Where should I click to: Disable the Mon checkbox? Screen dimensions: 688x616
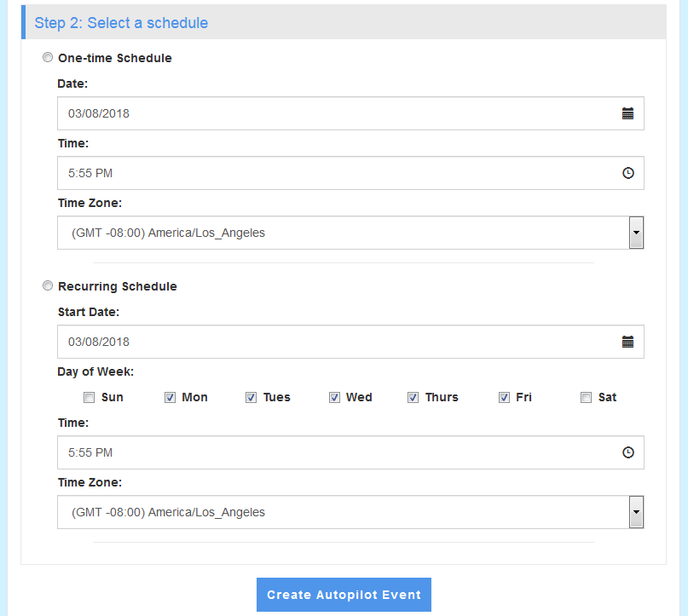(x=171, y=397)
